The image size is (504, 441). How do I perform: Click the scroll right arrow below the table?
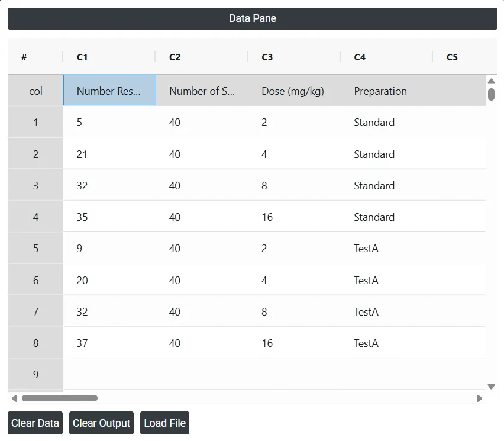(x=479, y=398)
